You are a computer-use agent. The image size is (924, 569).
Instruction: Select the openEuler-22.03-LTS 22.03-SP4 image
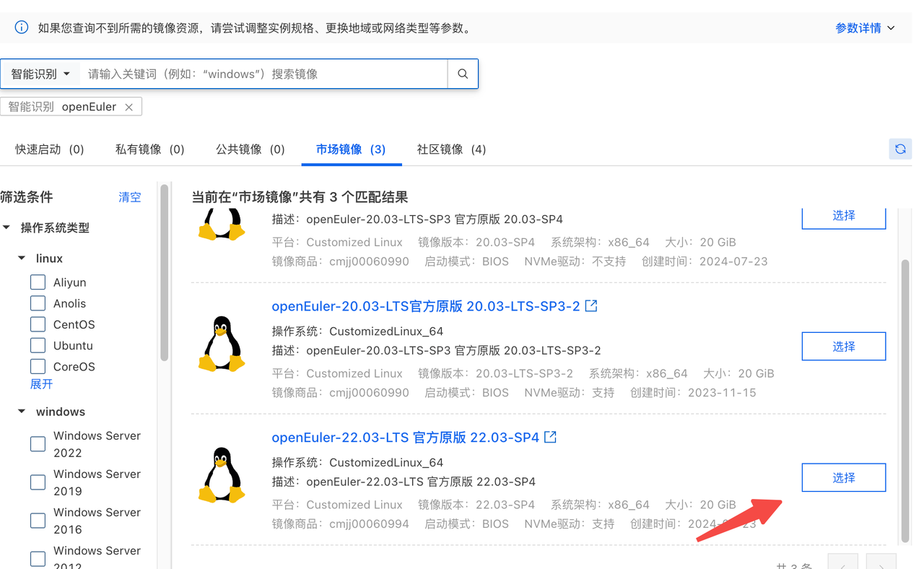pyautogui.click(x=843, y=477)
